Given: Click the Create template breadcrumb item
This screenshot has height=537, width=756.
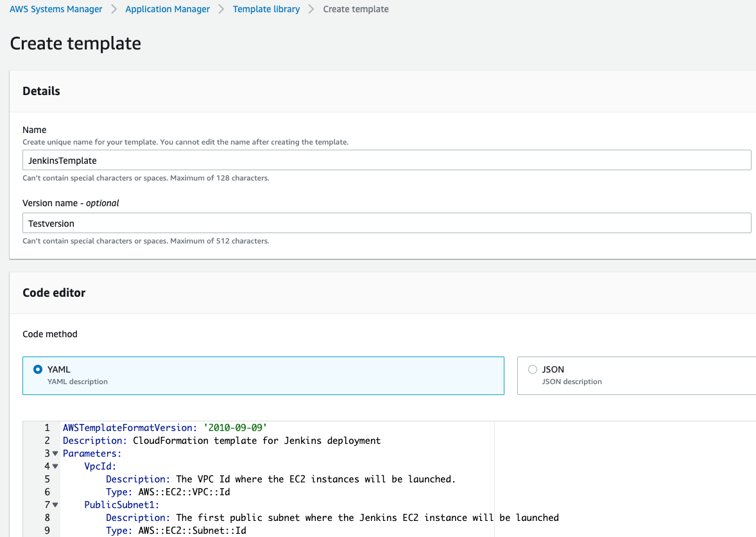Looking at the screenshot, I should pos(356,9).
